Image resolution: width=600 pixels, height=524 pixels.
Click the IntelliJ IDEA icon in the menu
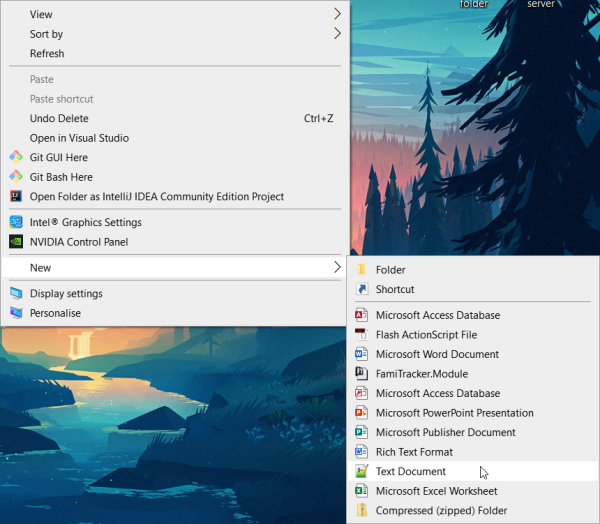pos(16,197)
